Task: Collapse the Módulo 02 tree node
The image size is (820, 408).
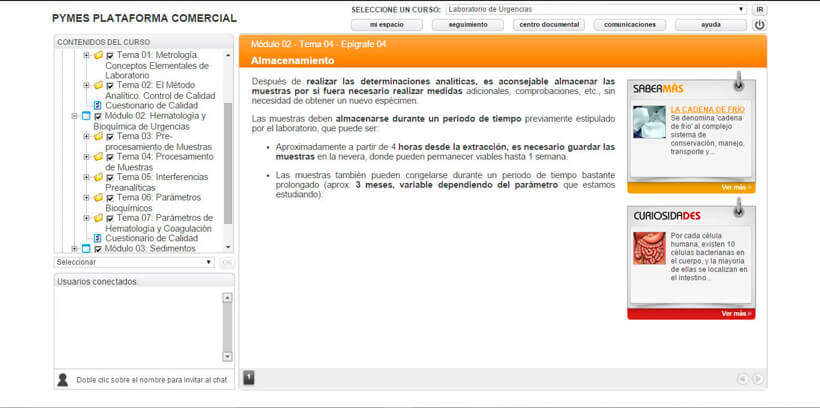Action: pyautogui.click(x=74, y=116)
